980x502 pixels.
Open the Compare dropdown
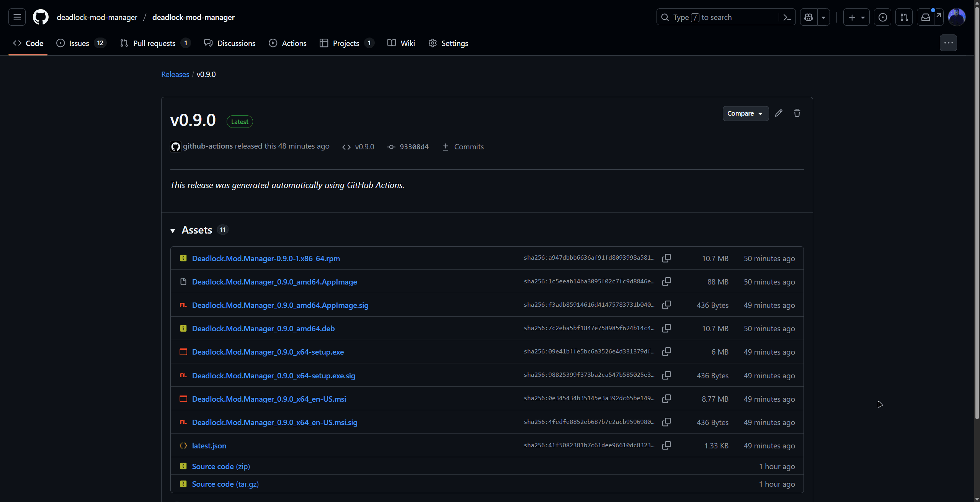[x=745, y=113]
